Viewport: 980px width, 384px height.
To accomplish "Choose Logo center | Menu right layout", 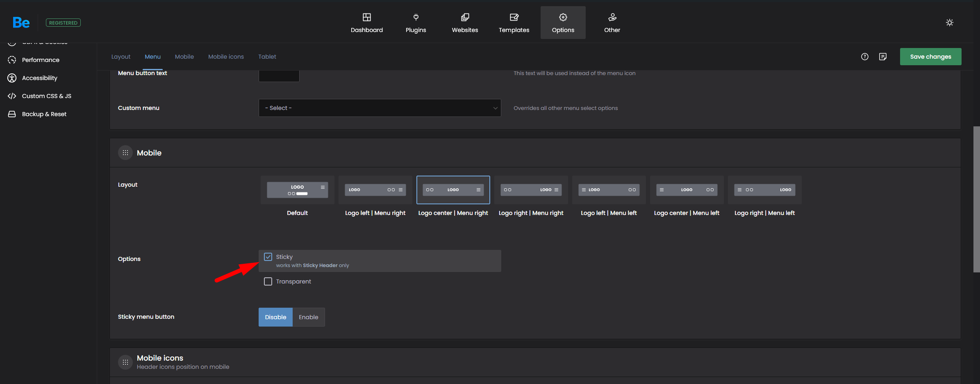I will coord(453,190).
